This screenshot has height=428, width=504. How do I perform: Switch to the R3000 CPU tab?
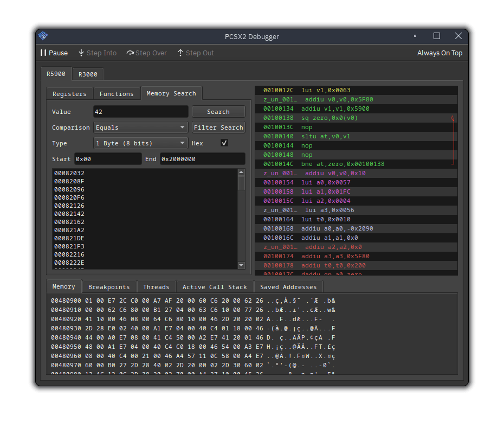click(x=87, y=74)
